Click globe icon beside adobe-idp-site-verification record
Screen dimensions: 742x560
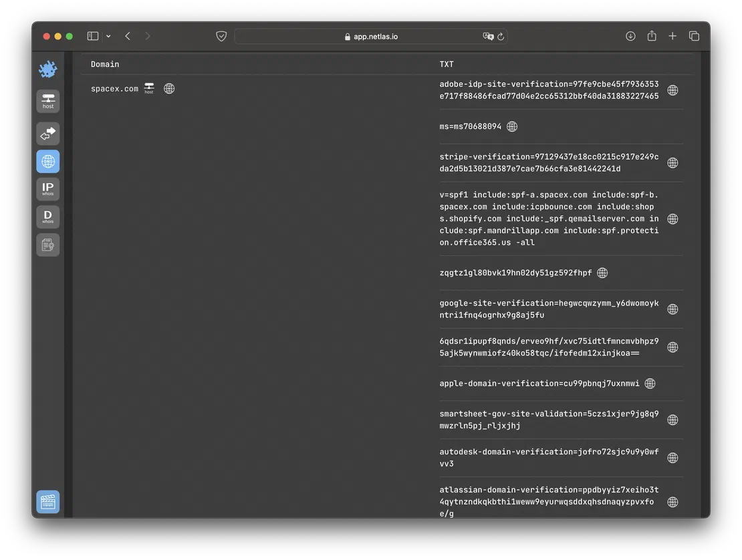click(x=672, y=90)
